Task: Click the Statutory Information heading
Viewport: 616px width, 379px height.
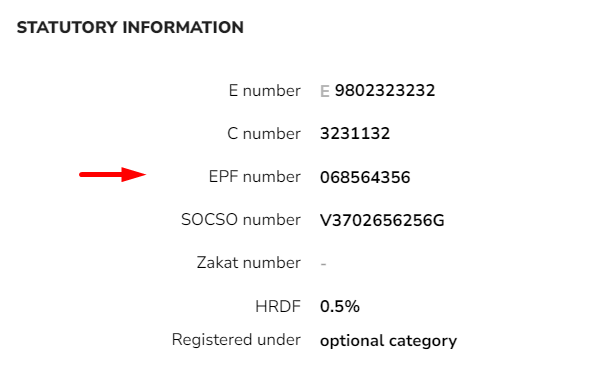Action: tap(130, 27)
